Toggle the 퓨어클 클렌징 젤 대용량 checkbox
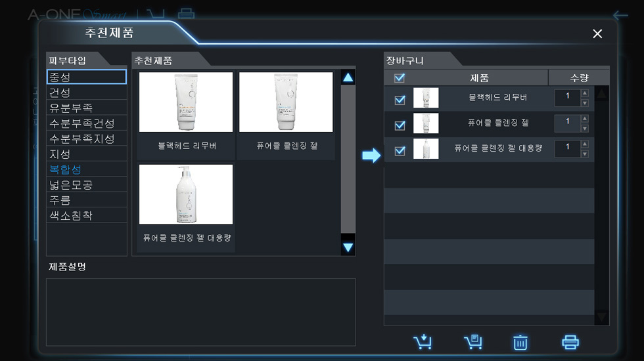Viewport: 644px width, 361px height. click(x=400, y=150)
